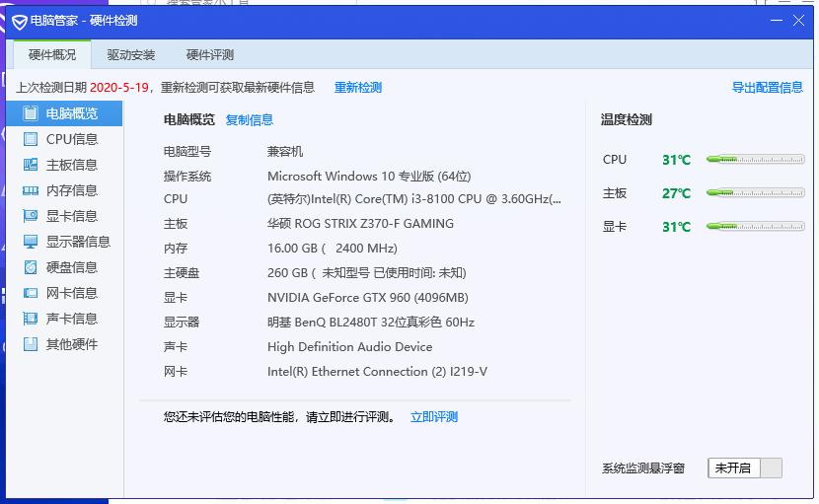Viewport: 819px width, 504px height.
Task: Open the 显示器信息 sidebar entry
Action: click(x=64, y=242)
